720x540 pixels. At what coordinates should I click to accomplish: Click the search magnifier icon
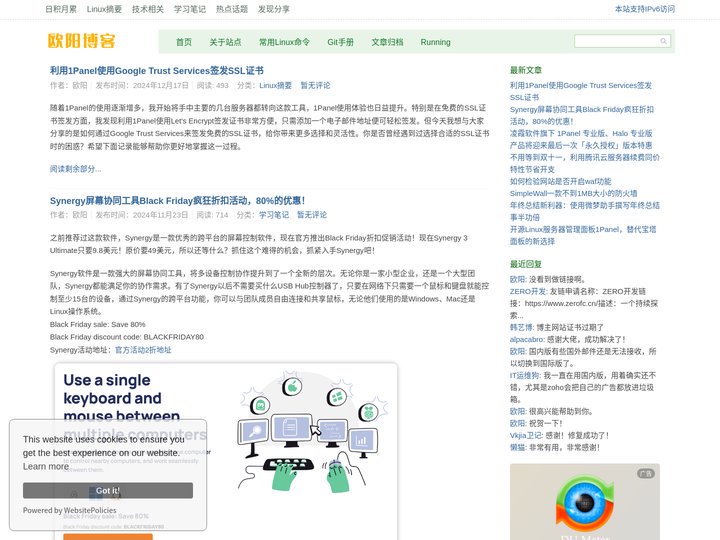coord(663,41)
